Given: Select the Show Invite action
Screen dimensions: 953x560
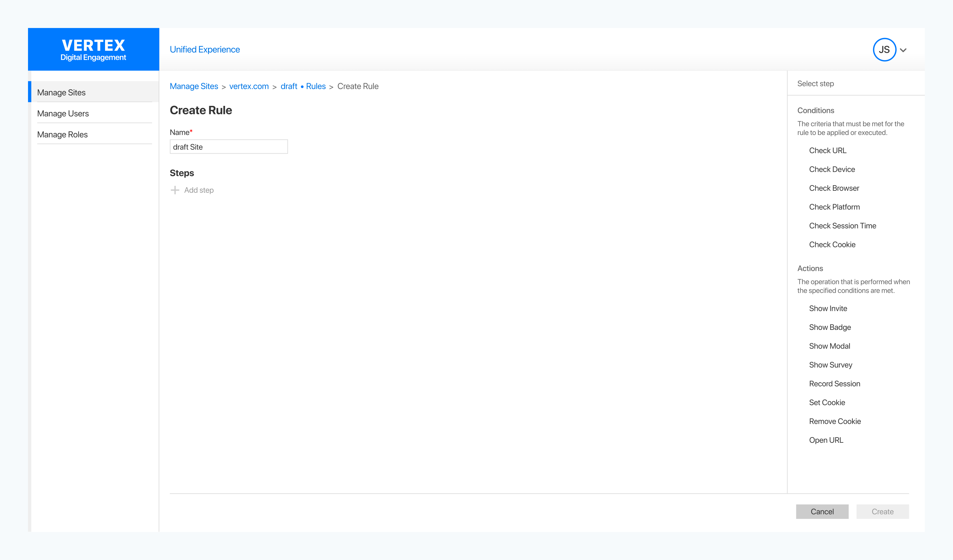Looking at the screenshot, I should pos(828,308).
